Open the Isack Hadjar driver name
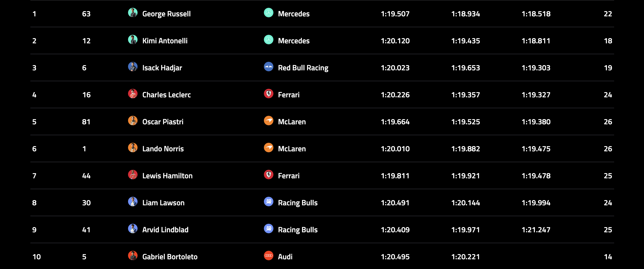 tap(162, 68)
